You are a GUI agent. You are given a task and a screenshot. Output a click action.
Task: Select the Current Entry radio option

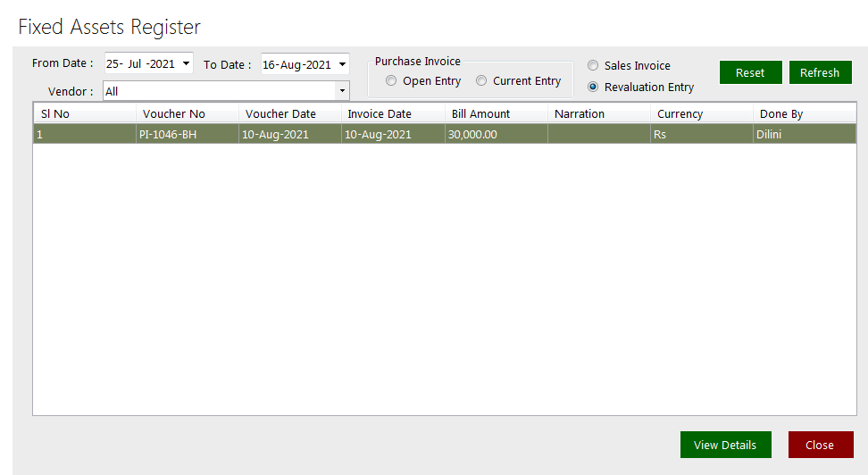481,81
